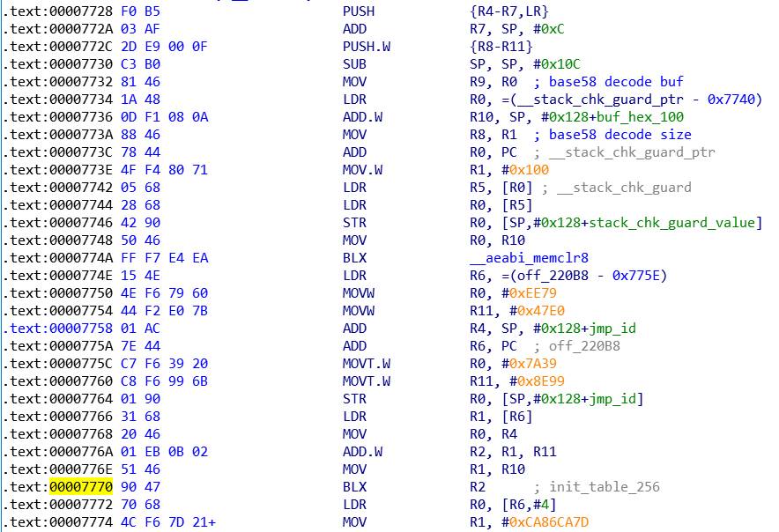Viewport: 779px width, 532px height.
Task: Select the address .text:0000774A
Action: 57,258
